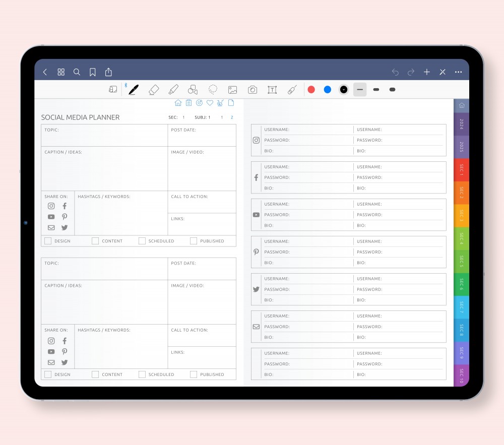Close the editing toolbar with X icon
The height and width of the screenshot is (445, 504).
tap(443, 72)
